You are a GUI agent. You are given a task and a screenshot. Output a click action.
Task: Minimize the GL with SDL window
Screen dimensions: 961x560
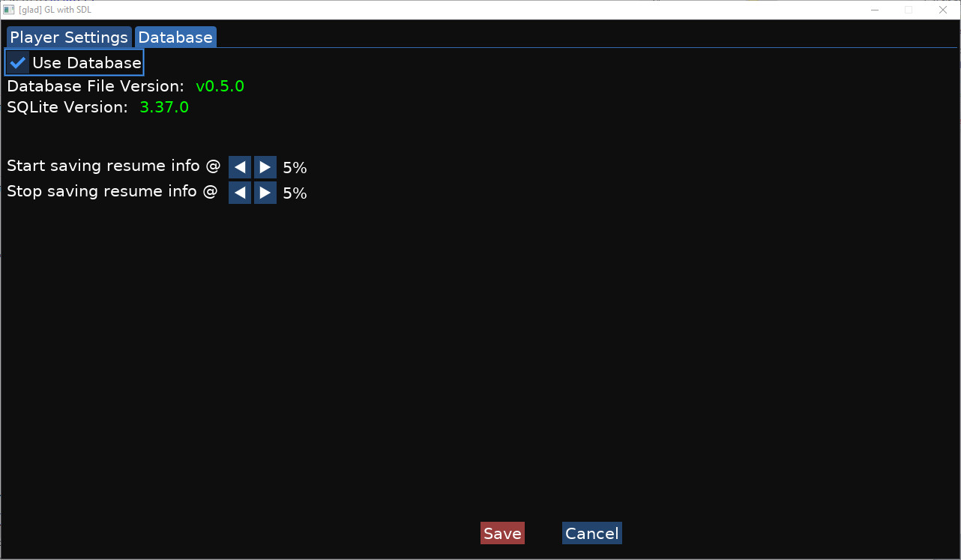[875, 10]
